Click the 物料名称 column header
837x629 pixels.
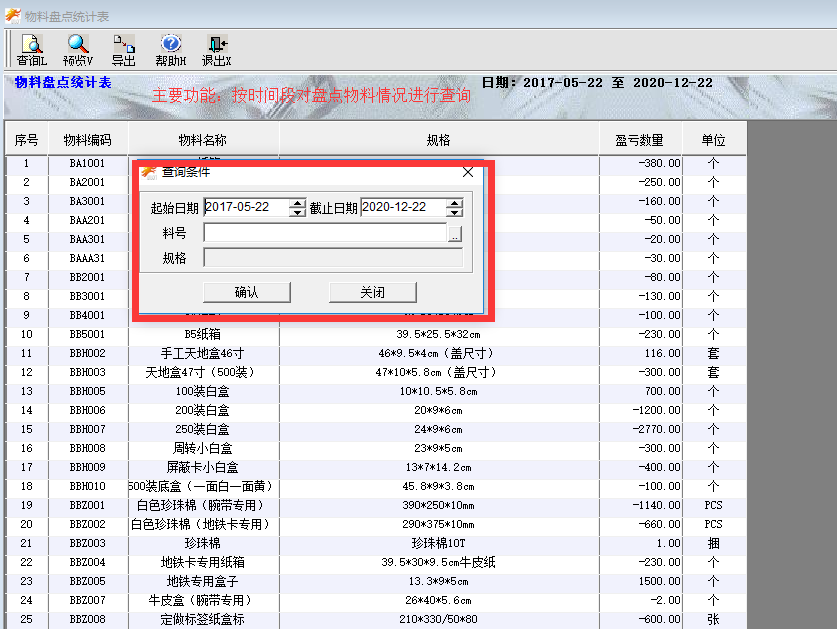point(203,140)
